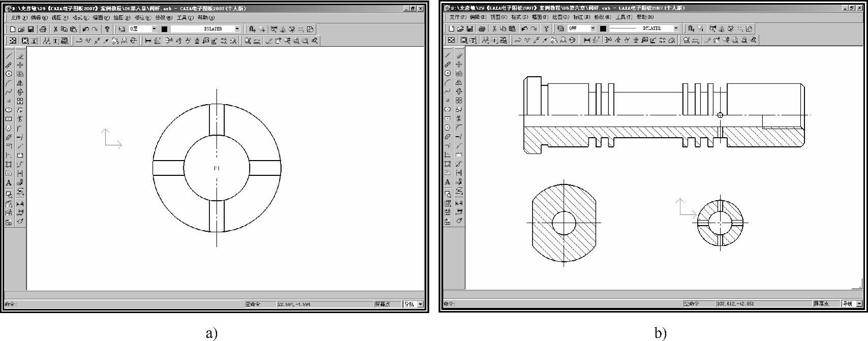Click Print icon in right window
The height and width of the screenshot is (341, 868).
coord(482,29)
